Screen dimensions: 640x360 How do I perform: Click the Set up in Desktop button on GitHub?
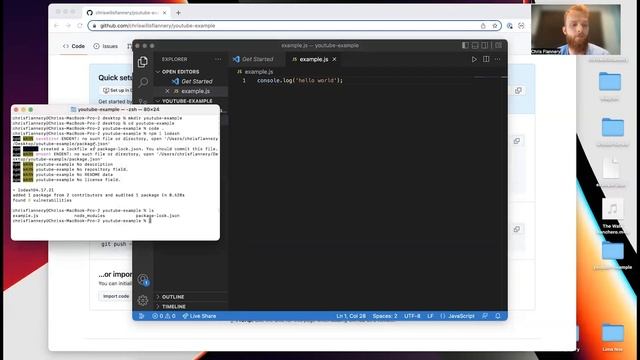[117, 90]
